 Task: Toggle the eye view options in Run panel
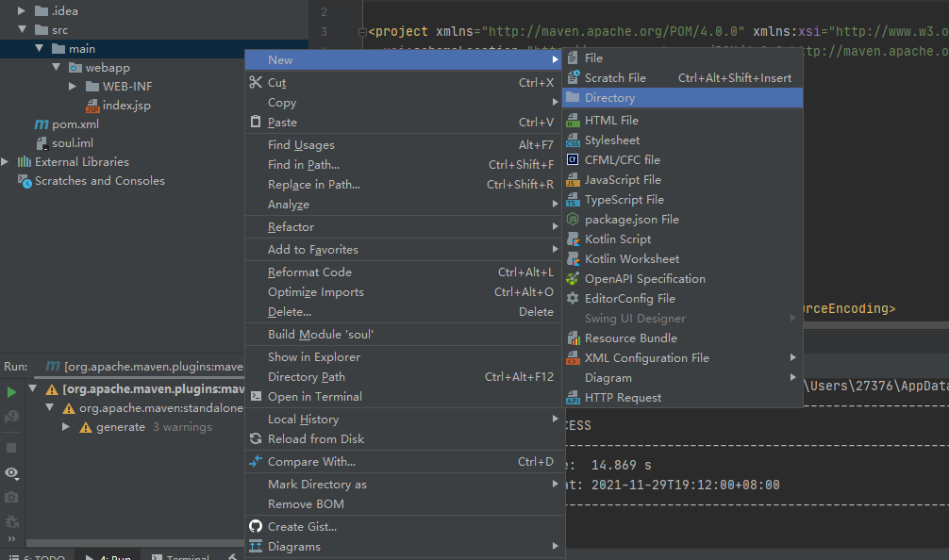pos(11,473)
